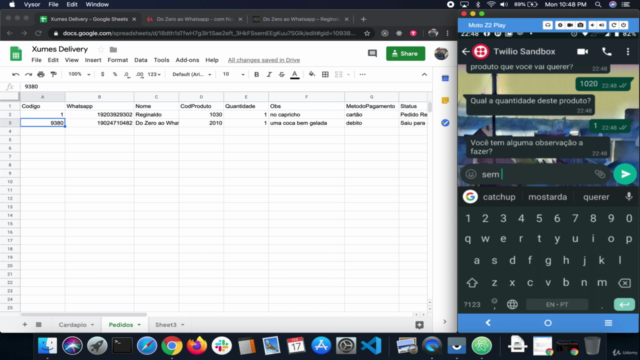Open the Google Sheets home icon
The width and height of the screenshot is (640, 360).
click(x=16, y=54)
